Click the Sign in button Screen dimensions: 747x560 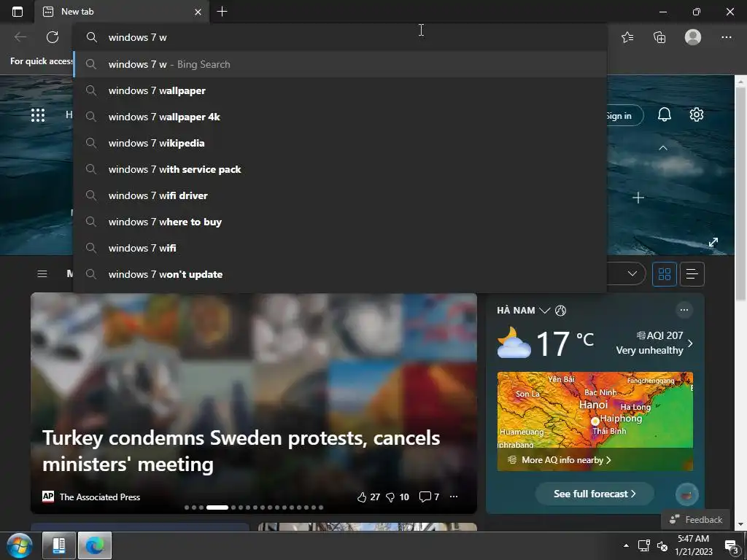coord(624,115)
